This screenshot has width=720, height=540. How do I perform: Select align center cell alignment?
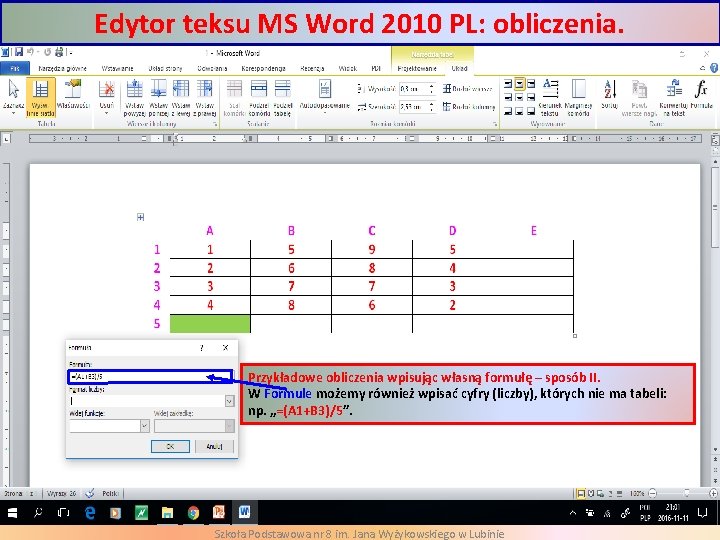point(519,97)
